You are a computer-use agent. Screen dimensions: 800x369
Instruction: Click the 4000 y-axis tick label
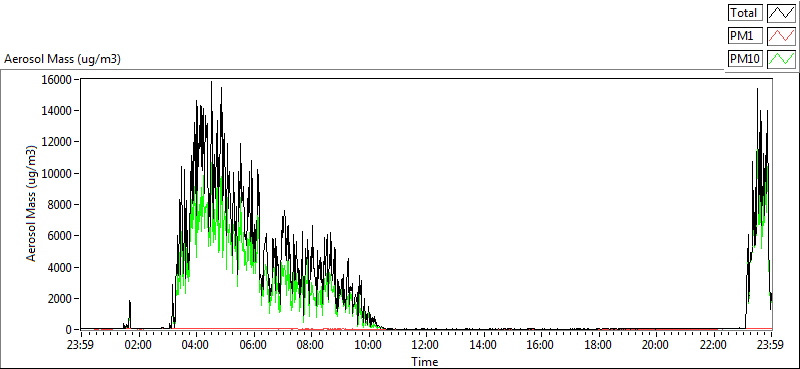[x=59, y=267]
